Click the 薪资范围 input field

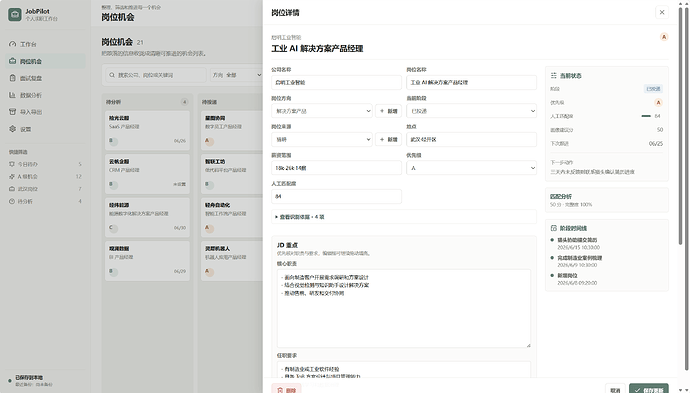click(336, 168)
